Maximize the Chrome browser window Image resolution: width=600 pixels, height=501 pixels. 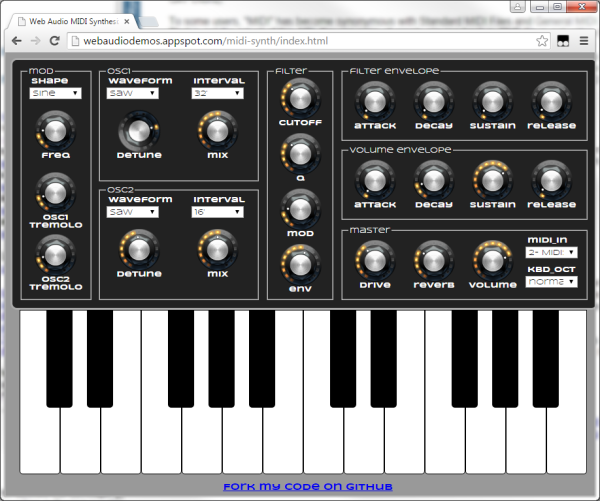pyautogui.click(x=558, y=7)
